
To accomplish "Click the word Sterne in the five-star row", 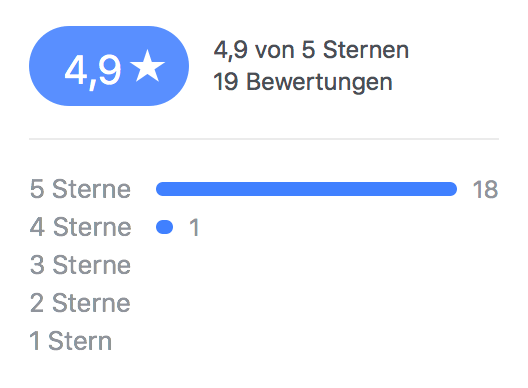I will (91, 189).
